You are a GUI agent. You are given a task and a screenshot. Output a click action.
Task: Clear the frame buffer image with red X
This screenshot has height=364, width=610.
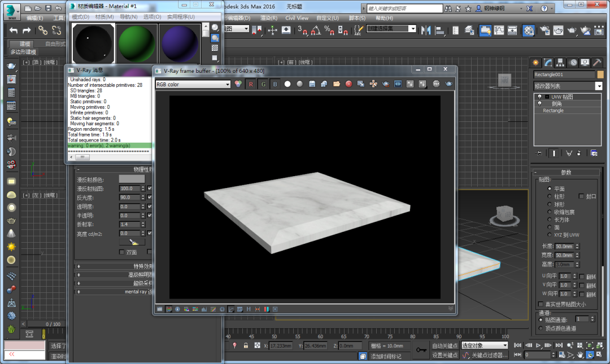click(x=348, y=84)
